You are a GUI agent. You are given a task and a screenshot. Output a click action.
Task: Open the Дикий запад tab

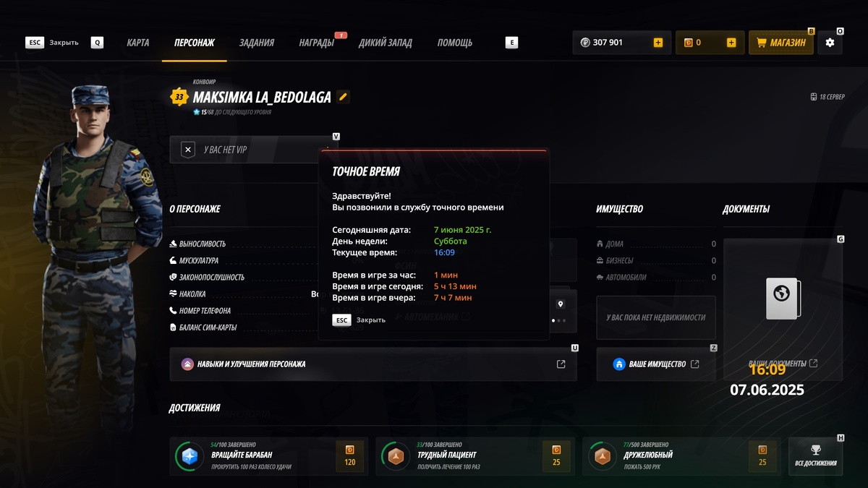[386, 43]
